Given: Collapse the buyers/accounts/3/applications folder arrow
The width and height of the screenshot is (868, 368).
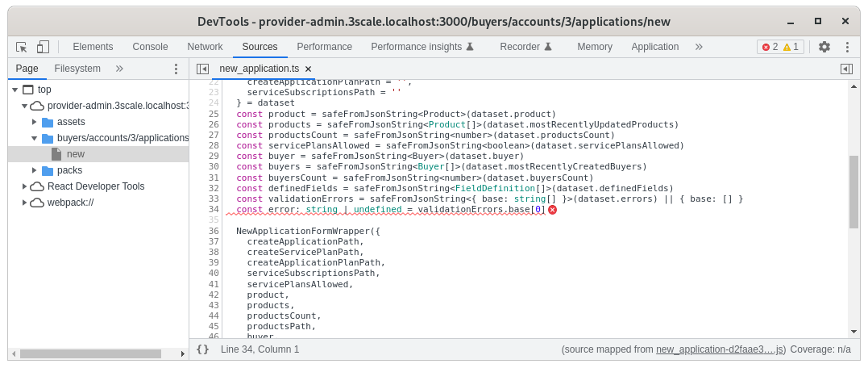Looking at the screenshot, I should coord(35,138).
